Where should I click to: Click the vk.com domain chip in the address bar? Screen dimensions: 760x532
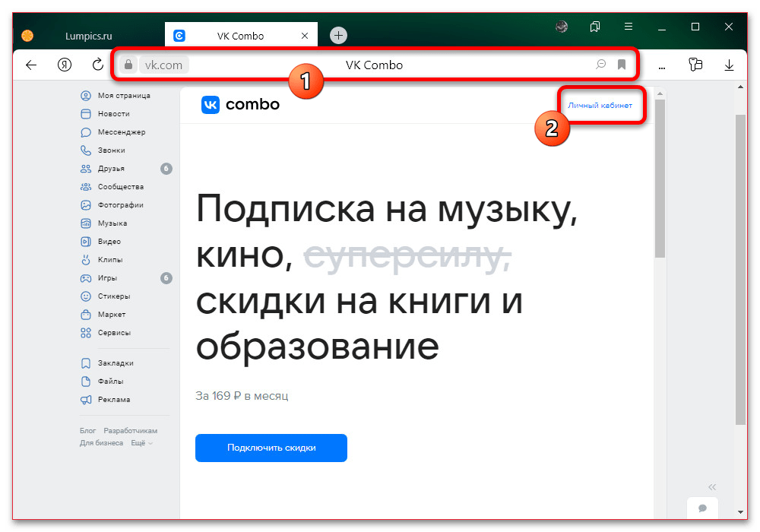[x=164, y=65]
